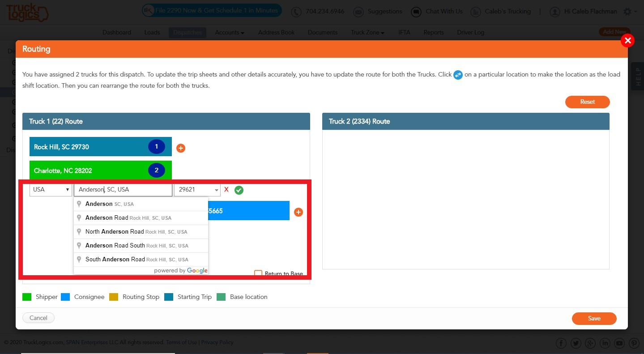
Task: Open YouTube icon in footer
Action: pyautogui.click(x=619, y=343)
